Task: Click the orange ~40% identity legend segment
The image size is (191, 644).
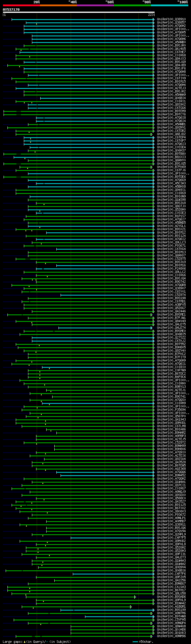Action: coord(58,5)
